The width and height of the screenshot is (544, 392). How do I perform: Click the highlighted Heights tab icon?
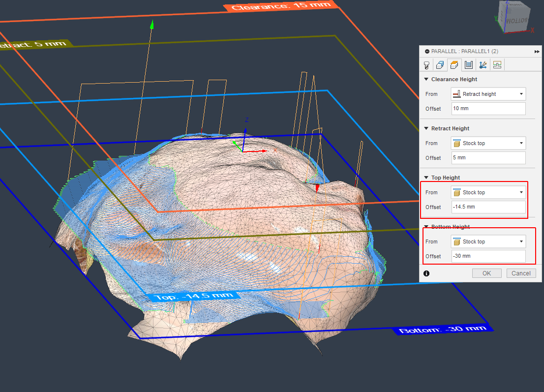point(453,64)
